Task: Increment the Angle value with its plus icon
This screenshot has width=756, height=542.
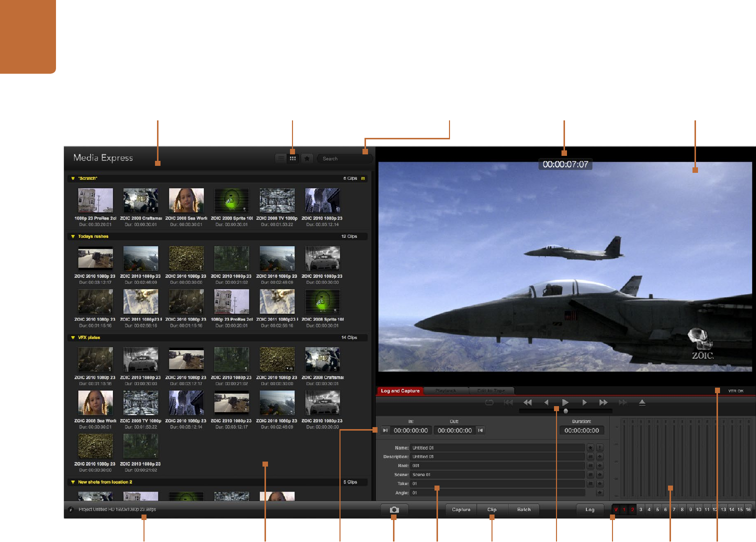Action: pos(600,493)
